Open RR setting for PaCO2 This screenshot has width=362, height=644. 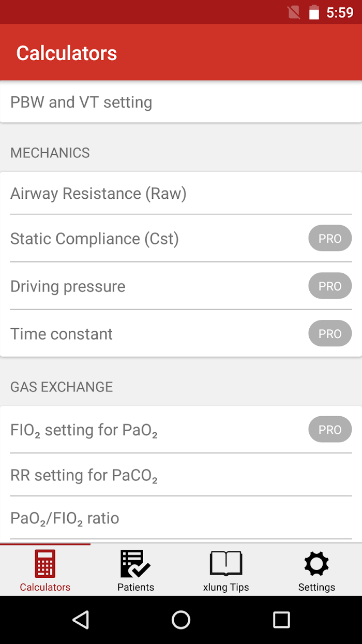pos(84,475)
